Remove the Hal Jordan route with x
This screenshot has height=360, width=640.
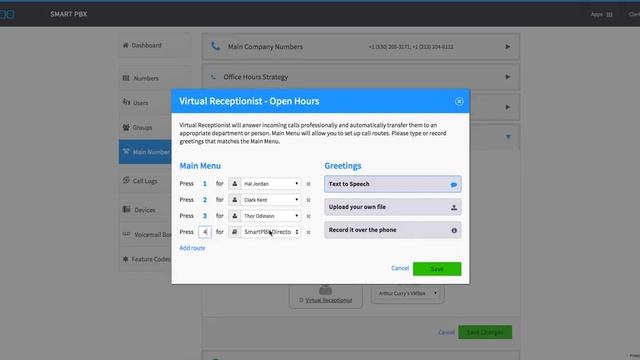pyautogui.click(x=309, y=184)
